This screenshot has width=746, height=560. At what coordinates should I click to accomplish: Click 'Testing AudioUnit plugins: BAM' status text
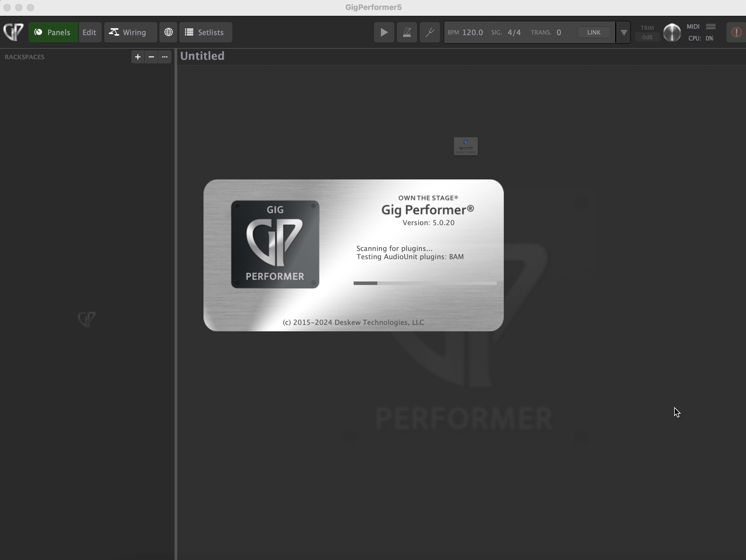pos(410,257)
